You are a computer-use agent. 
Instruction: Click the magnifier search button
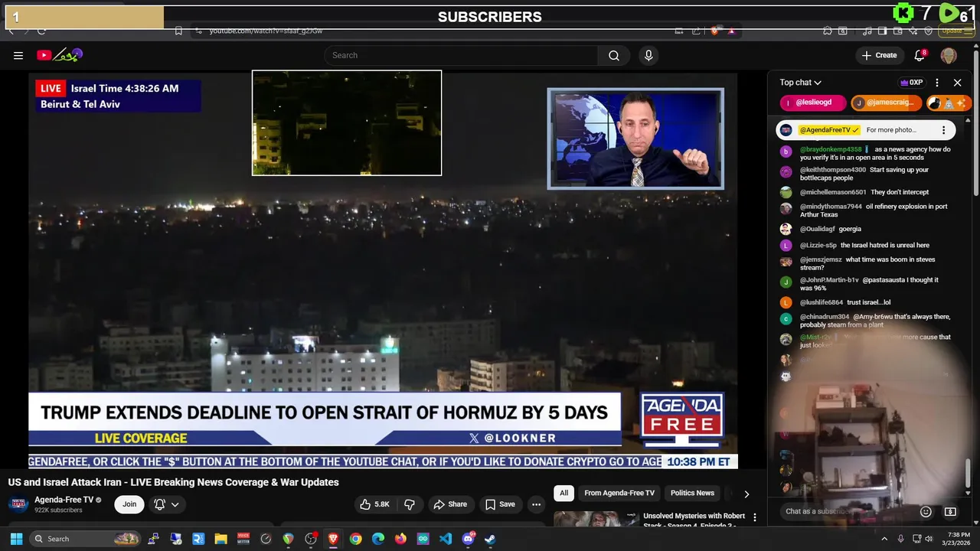click(614, 55)
